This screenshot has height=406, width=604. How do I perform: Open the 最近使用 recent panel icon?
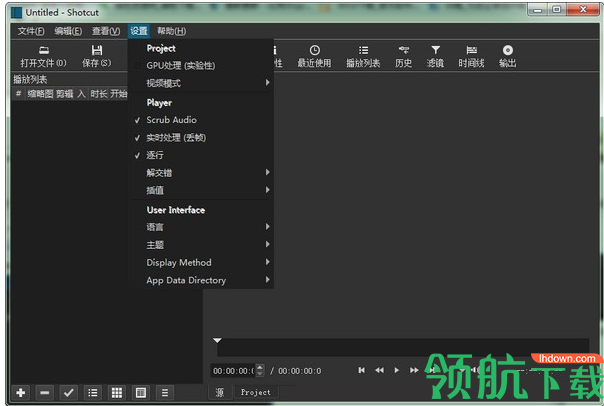(314, 56)
